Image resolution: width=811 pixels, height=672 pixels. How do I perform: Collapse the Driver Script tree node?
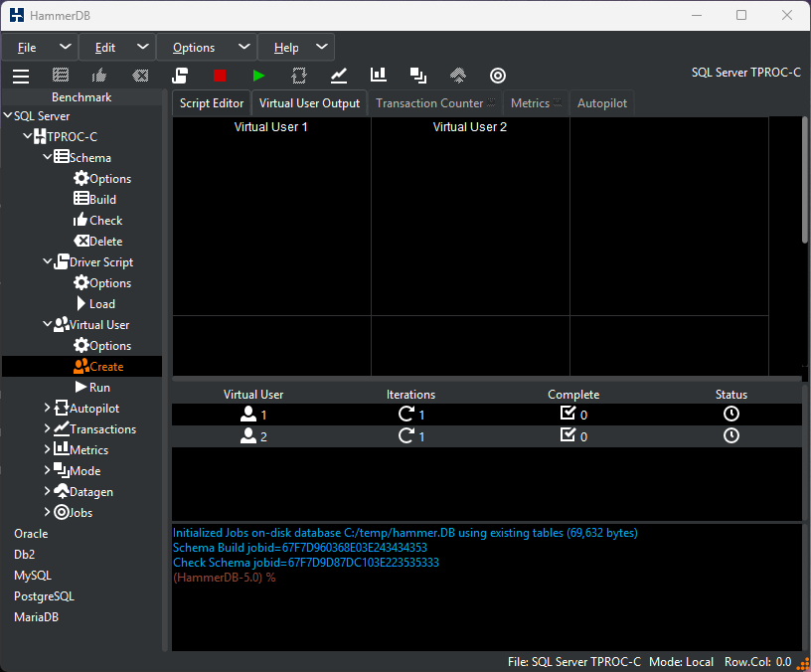pos(47,261)
